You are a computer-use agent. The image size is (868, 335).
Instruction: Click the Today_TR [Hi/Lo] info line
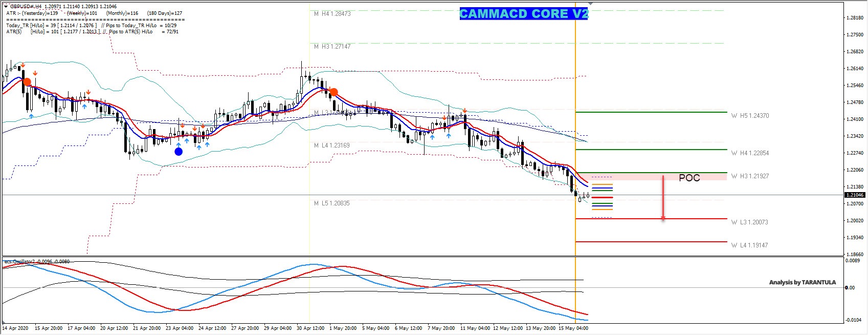point(92,25)
